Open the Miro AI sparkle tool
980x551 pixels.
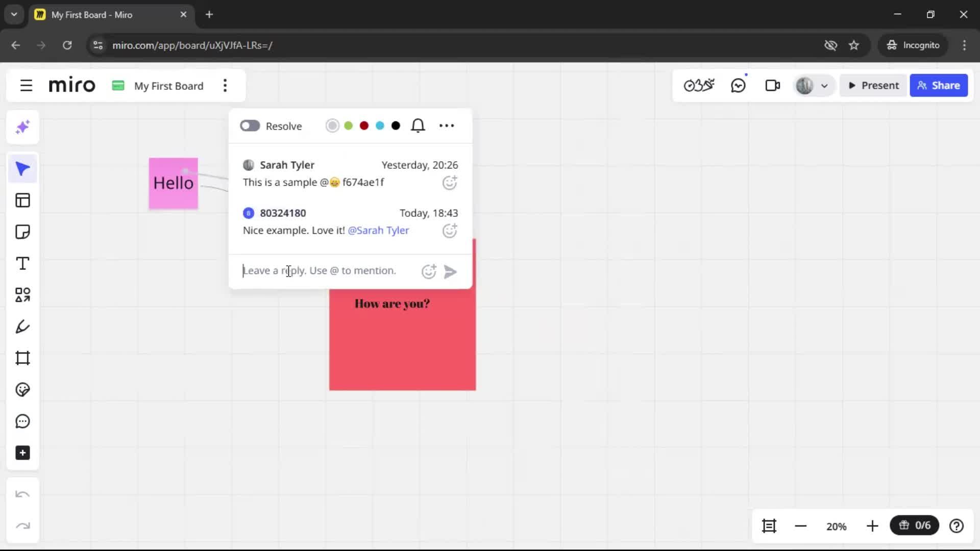click(22, 127)
